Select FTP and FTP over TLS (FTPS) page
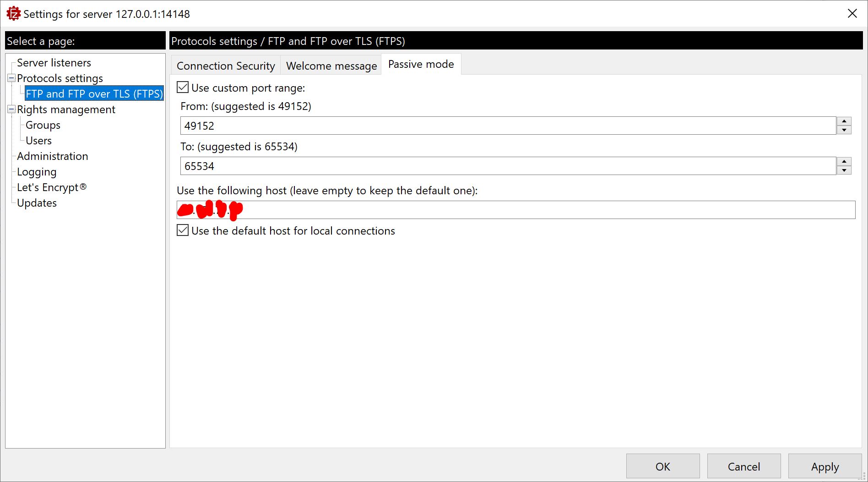This screenshot has width=868, height=482. 94,94
